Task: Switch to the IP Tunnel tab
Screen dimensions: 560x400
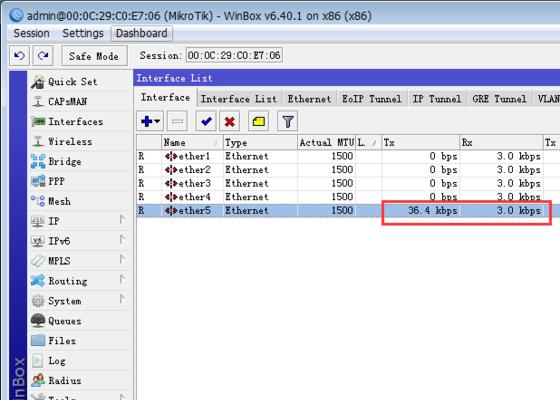Action: 437,99
